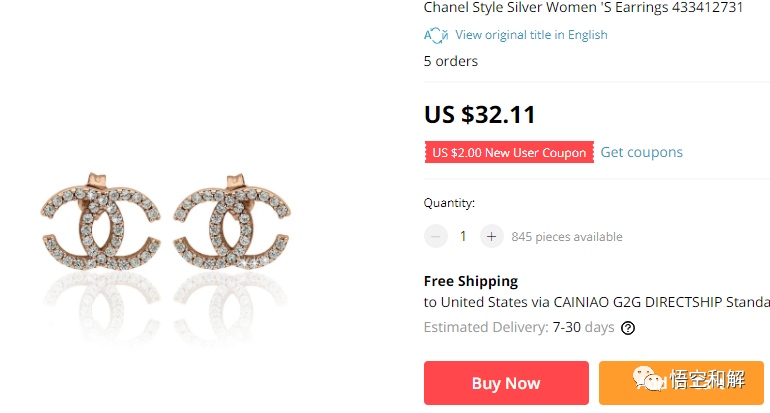Click the orange button next to Buy Now
This screenshot has width=770, height=413.
(x=684, y=383)
